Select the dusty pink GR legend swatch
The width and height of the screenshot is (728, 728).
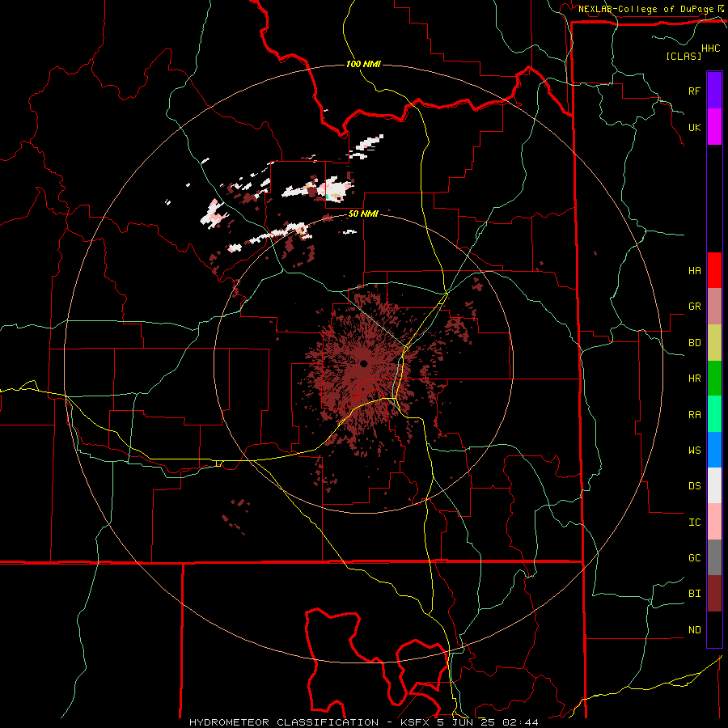click(x=714, y=307)
